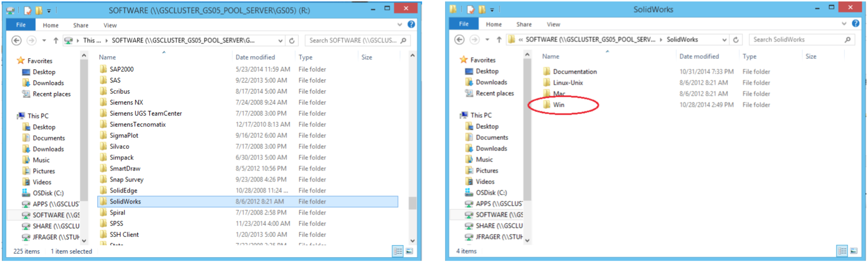Viewport: 868px width, 262px height.
Task: Open the File tab in SOFTWARE window
Action: (x=21, y=25)
